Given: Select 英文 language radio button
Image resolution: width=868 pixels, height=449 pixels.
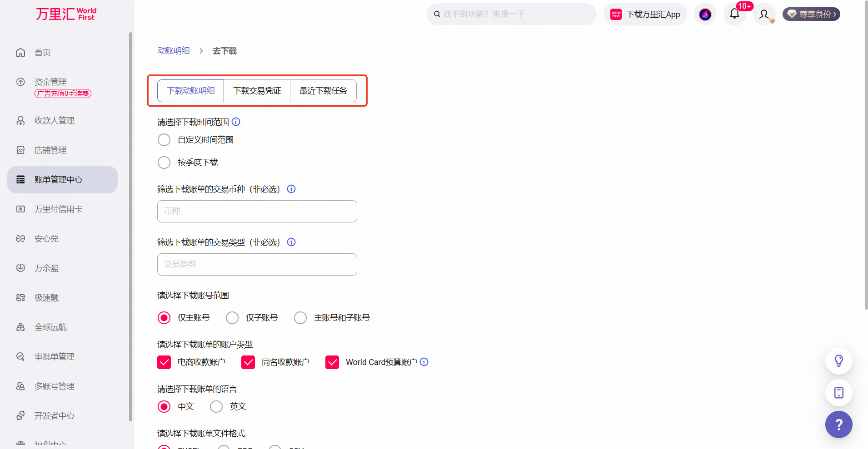Looking at the screenshot, I should 216,406.
